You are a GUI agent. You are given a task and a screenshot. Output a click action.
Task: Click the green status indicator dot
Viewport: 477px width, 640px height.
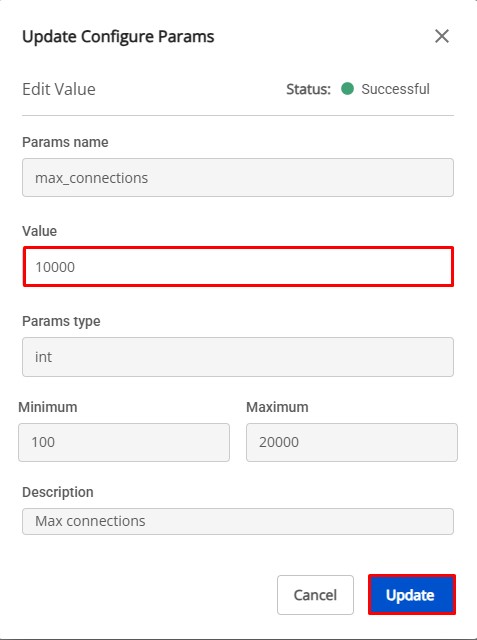coord(347,89)
